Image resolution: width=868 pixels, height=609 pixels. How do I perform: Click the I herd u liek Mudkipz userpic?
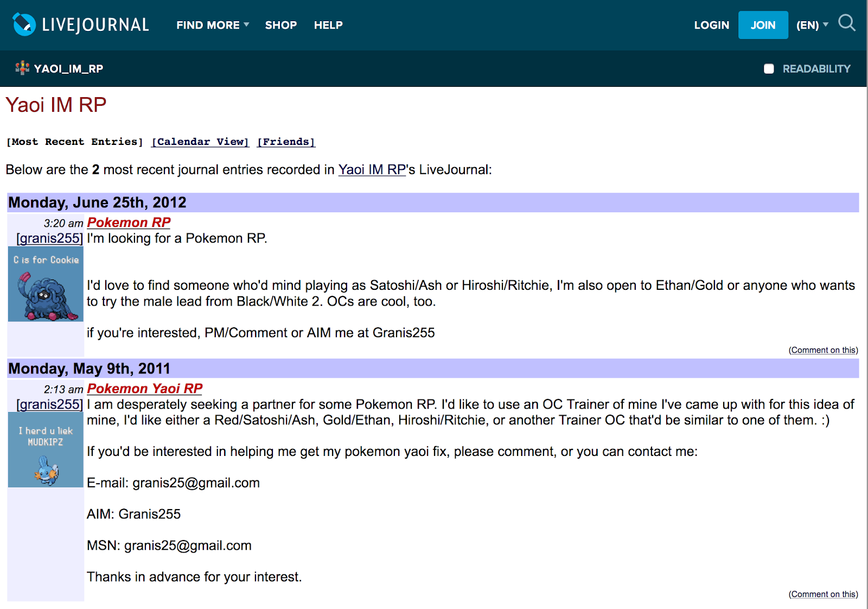click(x=46, y=450)
